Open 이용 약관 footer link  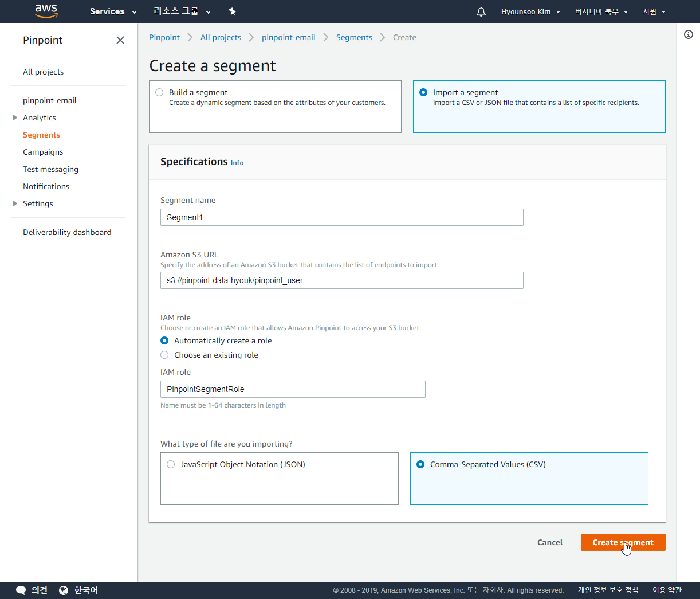tap(667, 590)
